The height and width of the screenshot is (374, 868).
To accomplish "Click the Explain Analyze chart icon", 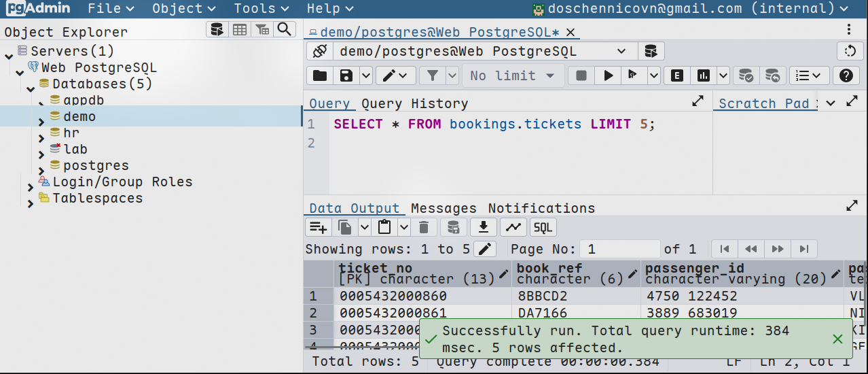I will pos(704,75).
